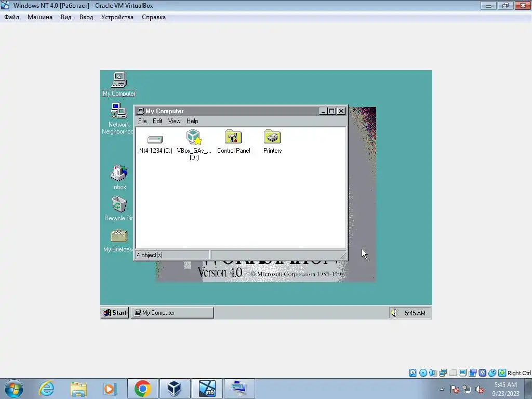Screen dimensions: 532x399
Task: Open the View menu in My Computer
Action: point(174,121)
